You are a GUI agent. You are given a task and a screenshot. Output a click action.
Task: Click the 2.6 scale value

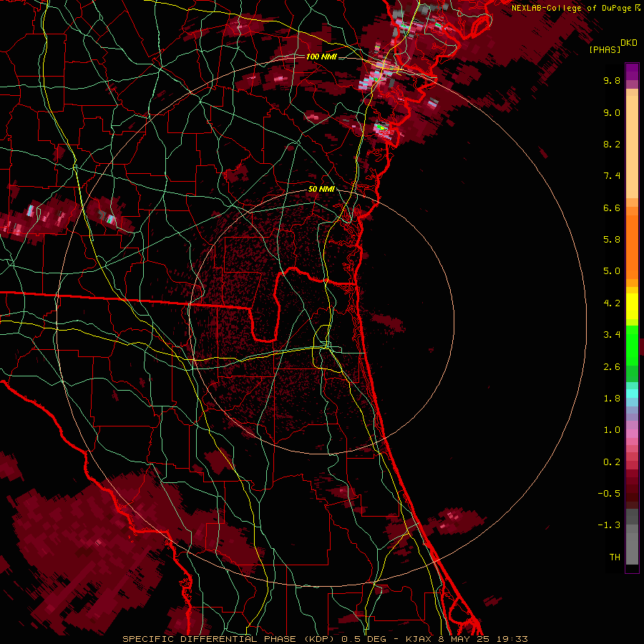point(612,367)
